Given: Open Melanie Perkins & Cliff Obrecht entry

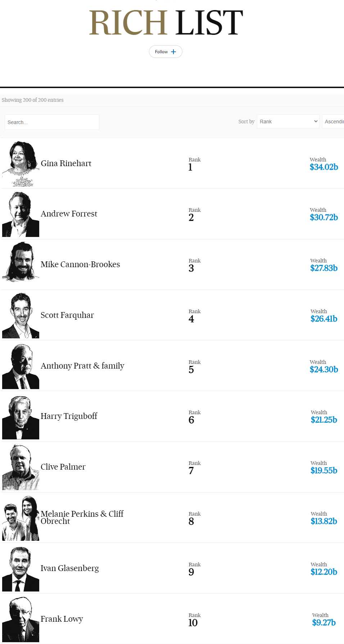Looking at the screenshot, I should (82, 517).
